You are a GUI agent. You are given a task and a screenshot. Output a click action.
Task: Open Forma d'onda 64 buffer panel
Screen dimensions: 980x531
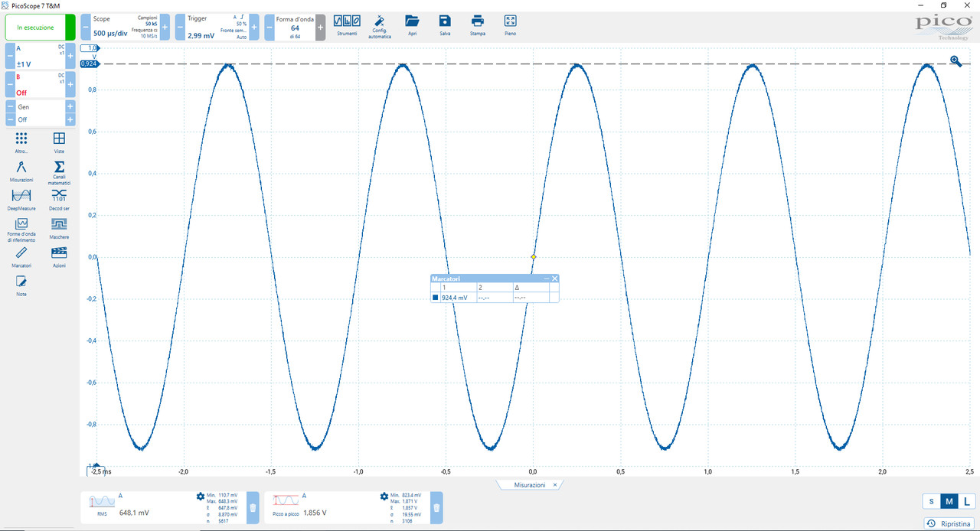click(x=295, y=28)
